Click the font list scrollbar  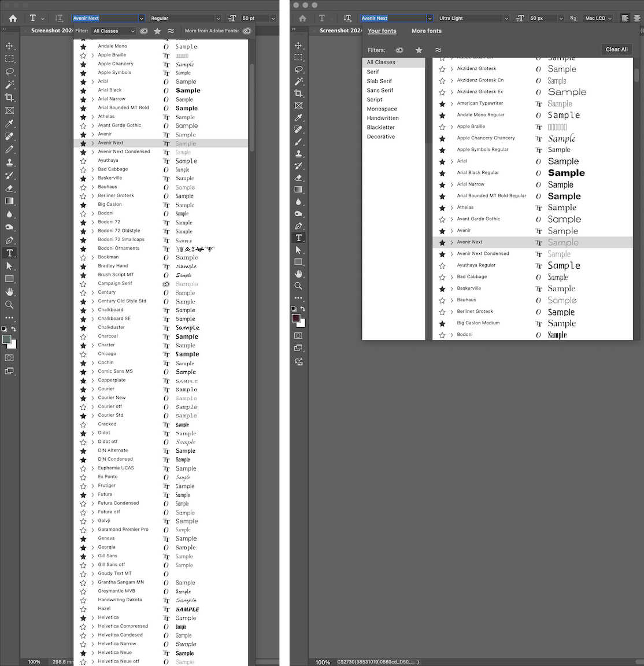(251, 104)
